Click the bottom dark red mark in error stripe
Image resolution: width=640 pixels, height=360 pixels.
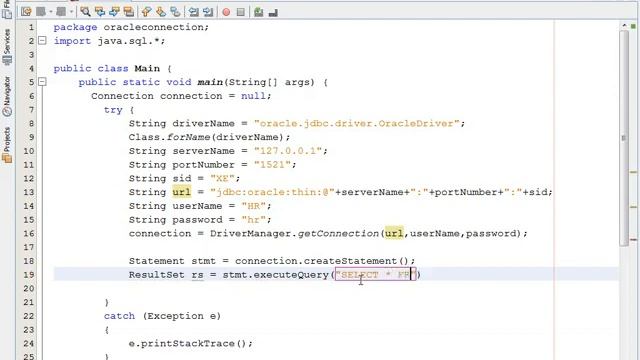pyautogui.click(x=633, y=240)
